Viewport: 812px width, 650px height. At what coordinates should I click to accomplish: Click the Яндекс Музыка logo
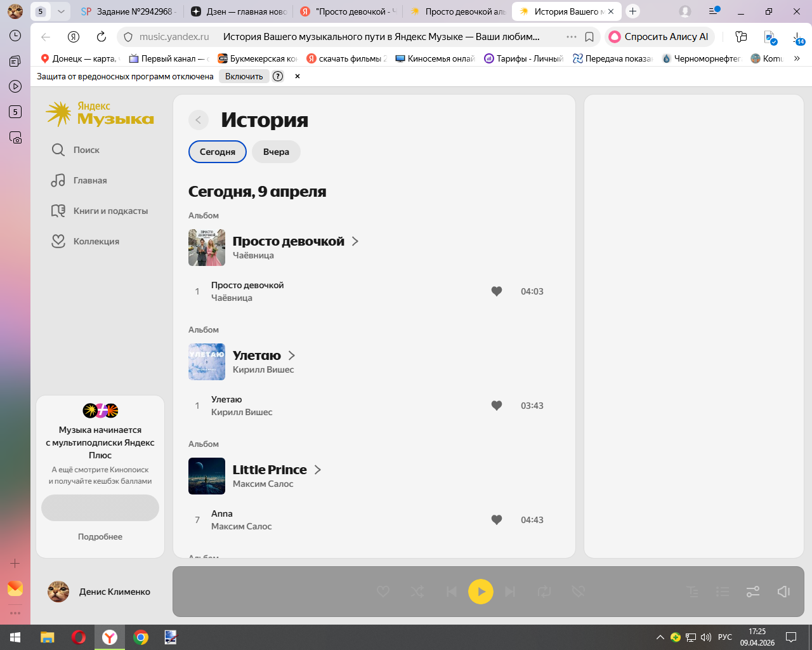coord(100,114)
